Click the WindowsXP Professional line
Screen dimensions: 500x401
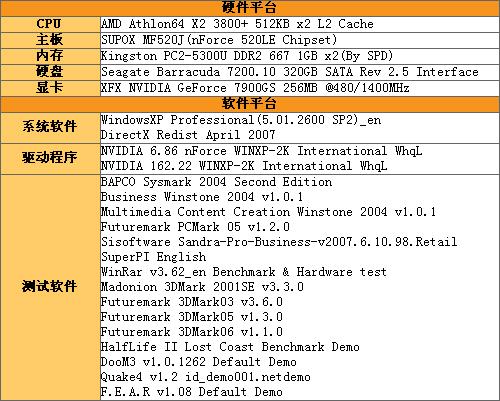[241, 120]
